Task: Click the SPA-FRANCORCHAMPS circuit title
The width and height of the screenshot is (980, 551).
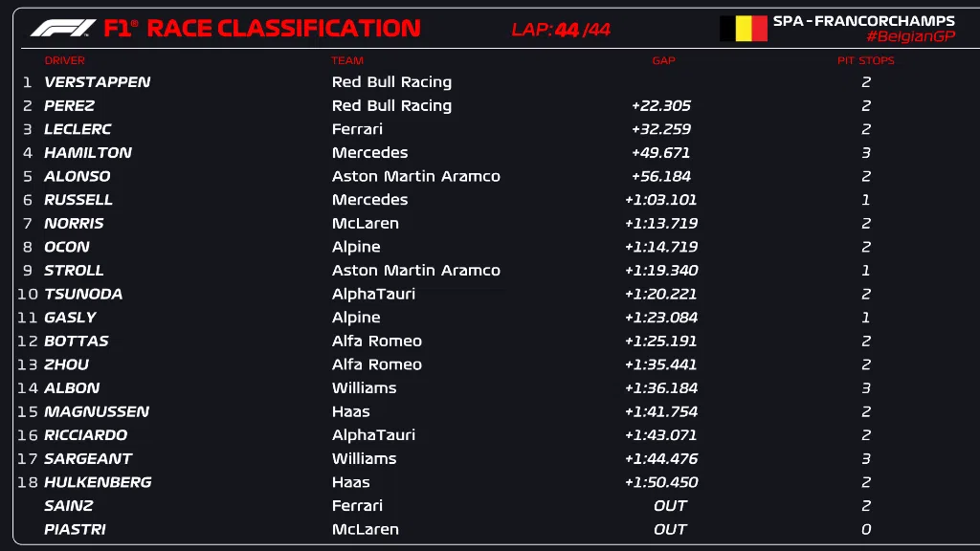Action: (863, 20)
